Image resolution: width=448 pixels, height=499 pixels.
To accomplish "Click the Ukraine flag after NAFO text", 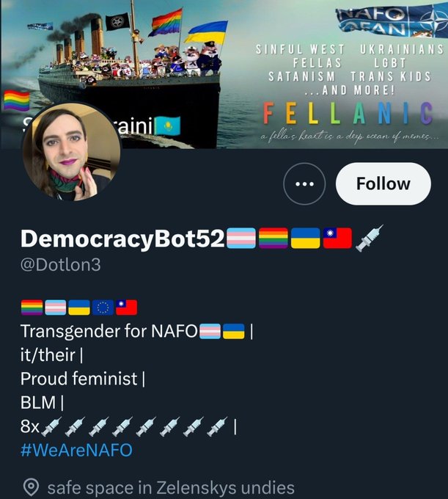I will [x=234, y=331].
